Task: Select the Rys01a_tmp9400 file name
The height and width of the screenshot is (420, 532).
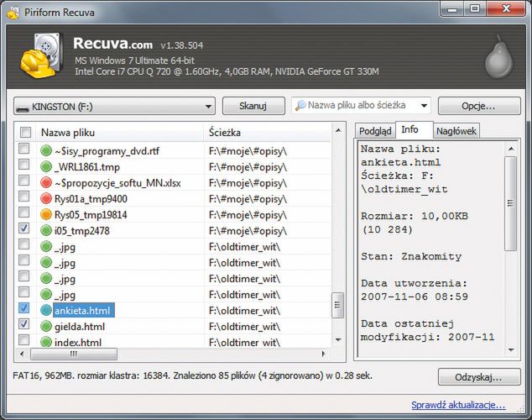Action: [x=91, y=199]
